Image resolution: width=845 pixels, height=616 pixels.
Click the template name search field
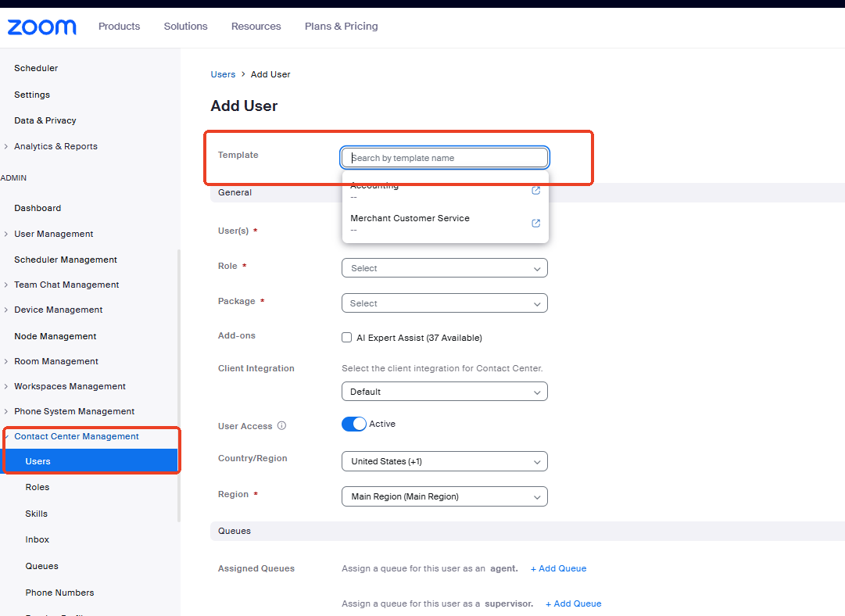[x=445, y=158]
